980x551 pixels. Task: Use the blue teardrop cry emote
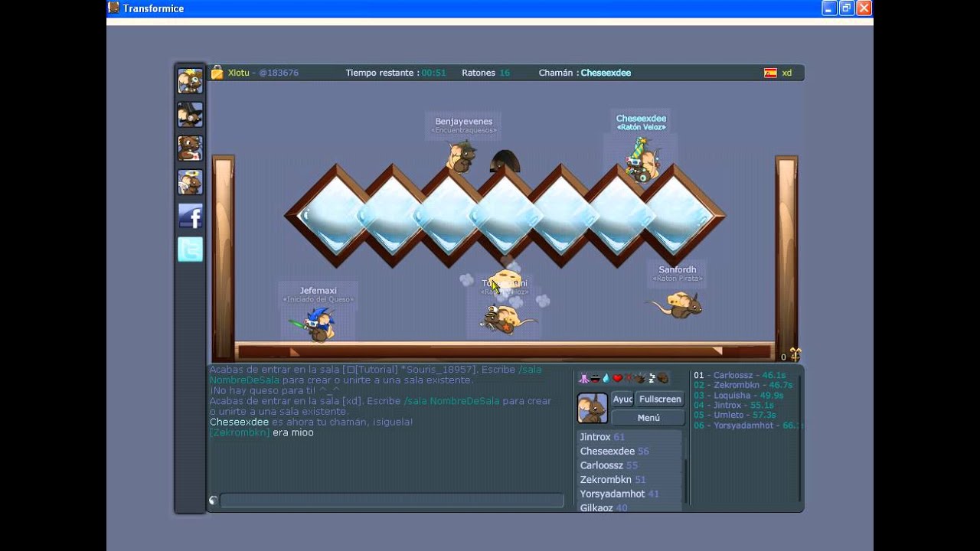(606, 378)
